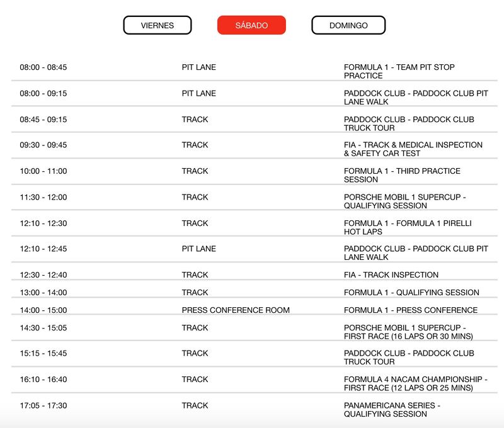Select Paddock Club Truck Tour at 15:15
This screenshot has width=504, height=428.
tap(409, 358)
